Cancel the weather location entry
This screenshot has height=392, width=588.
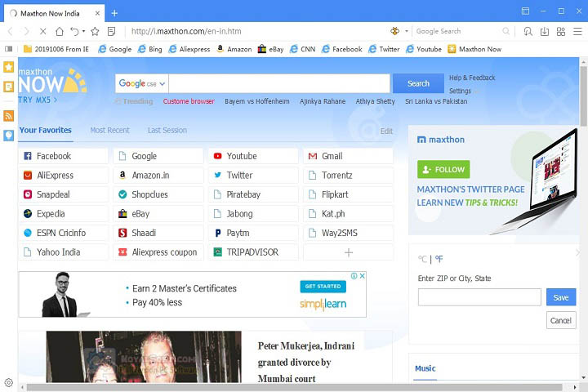[x=561, y=321]
